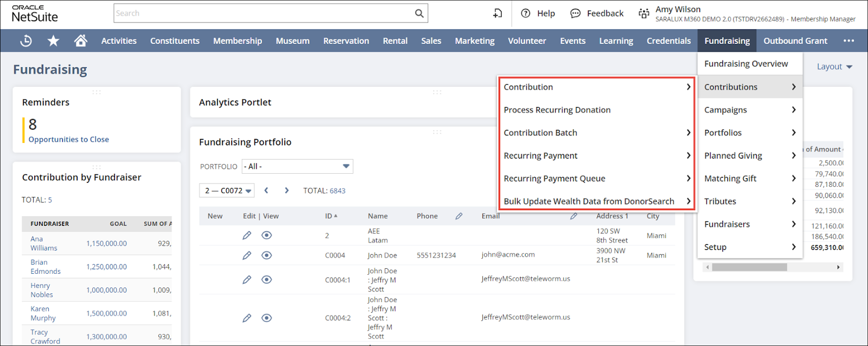
Task: Go to Home via house icon
Action: [x=81, y=41]
